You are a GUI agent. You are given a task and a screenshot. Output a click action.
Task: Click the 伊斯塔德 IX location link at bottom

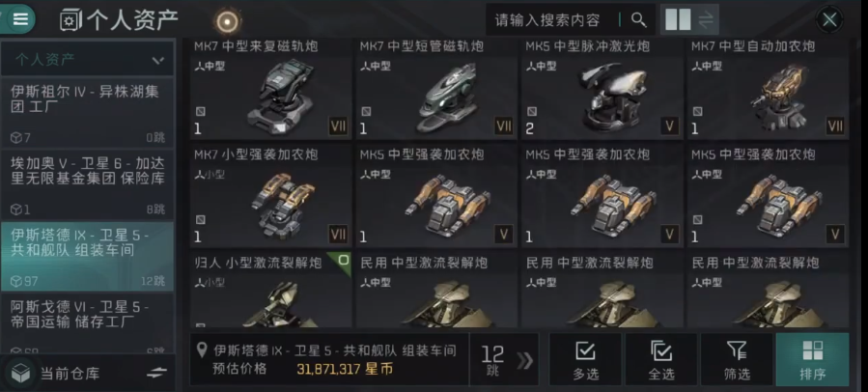[335, 350]
